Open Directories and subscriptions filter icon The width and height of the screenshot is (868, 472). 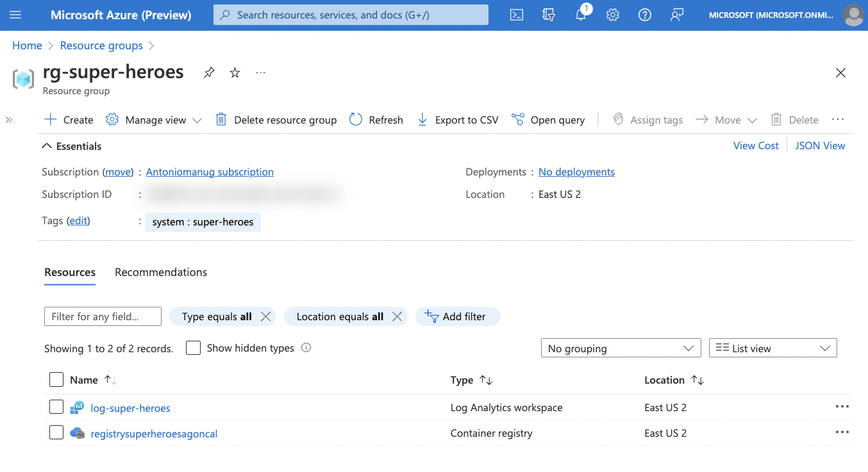pyautogui.click(x=549, y=15)
